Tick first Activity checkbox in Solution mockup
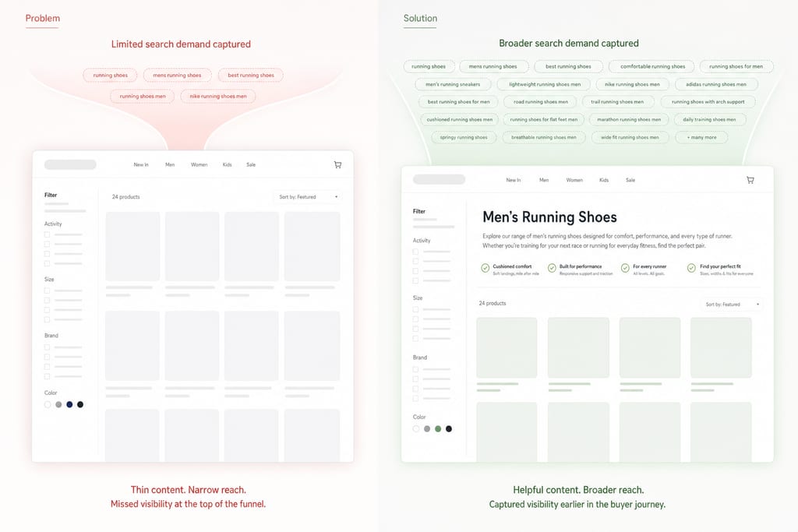The image size is (798, 532). [x=415, y=252]
